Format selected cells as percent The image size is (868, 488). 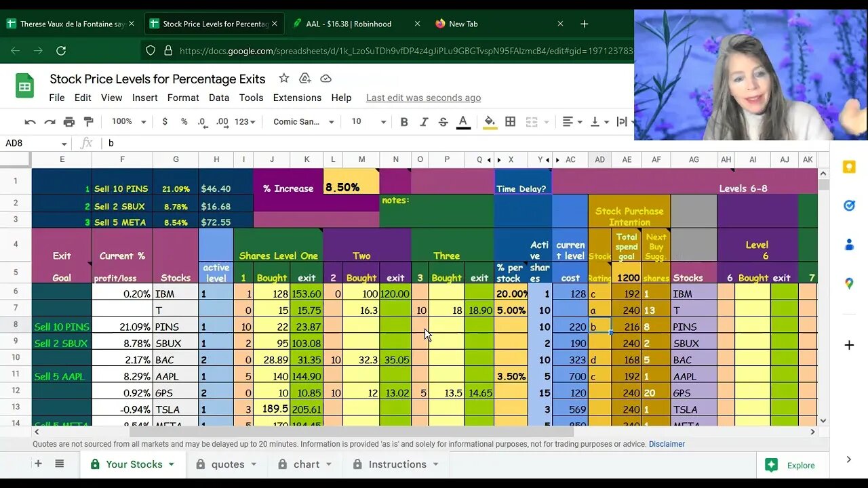[x=184, y=122]
